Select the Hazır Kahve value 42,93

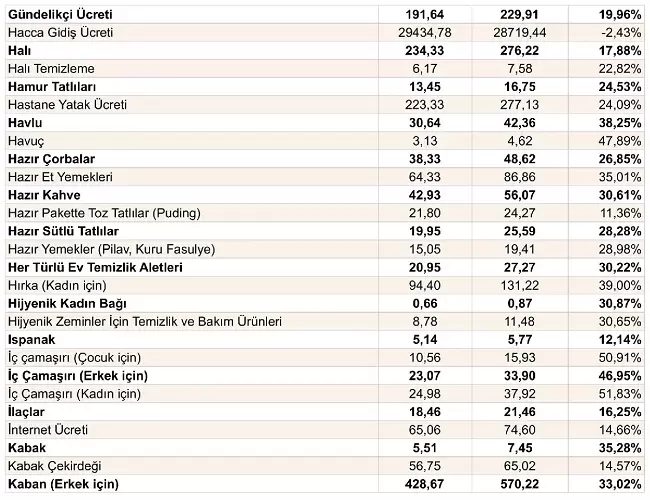424,195
